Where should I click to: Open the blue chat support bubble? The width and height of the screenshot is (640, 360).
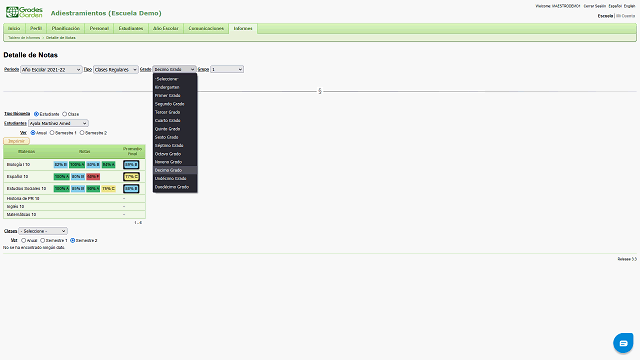(623, 343)
